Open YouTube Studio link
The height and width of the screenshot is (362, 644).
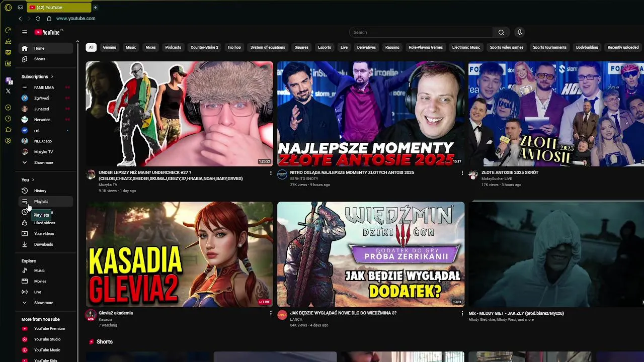(46, 339)
